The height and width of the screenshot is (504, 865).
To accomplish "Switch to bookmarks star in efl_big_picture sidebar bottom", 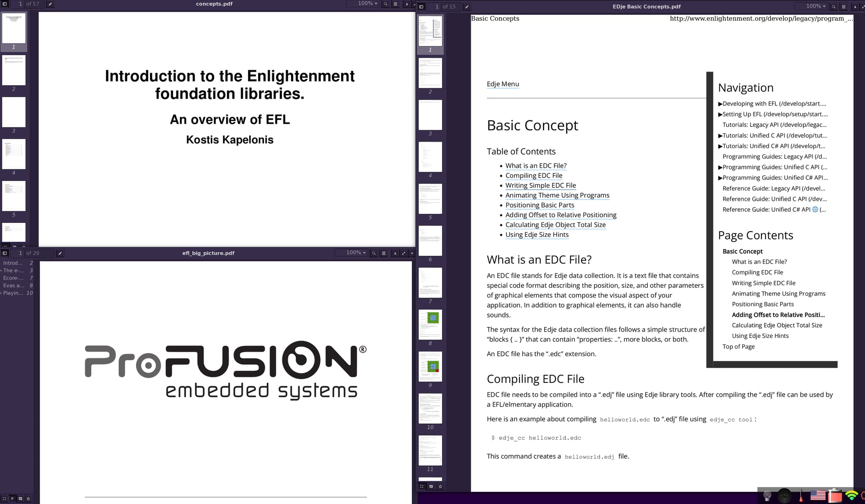I will tap(28, 499).
